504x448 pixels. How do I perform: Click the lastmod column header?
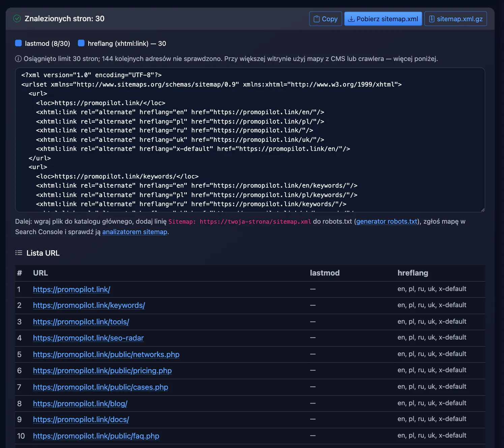325,273
